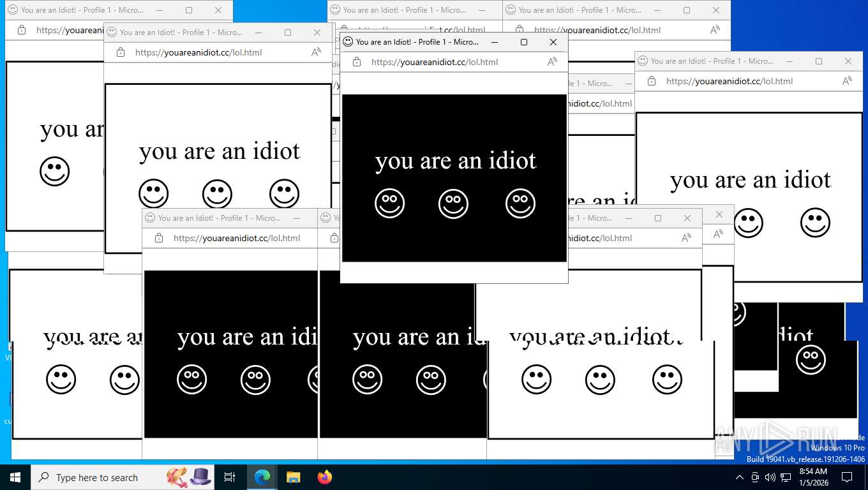Open File Explorer from the taskbar

[293, 477]
